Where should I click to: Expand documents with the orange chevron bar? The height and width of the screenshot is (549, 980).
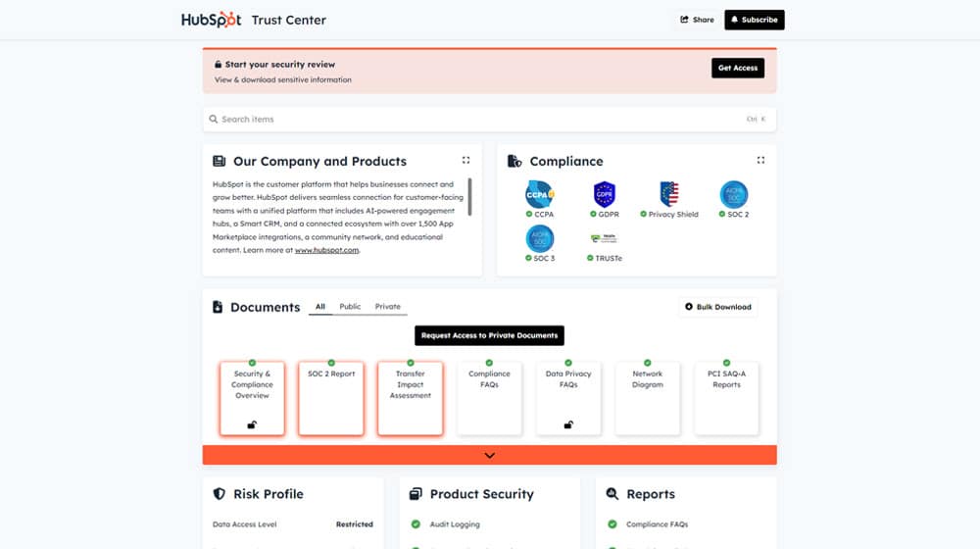tap(489, 455)
